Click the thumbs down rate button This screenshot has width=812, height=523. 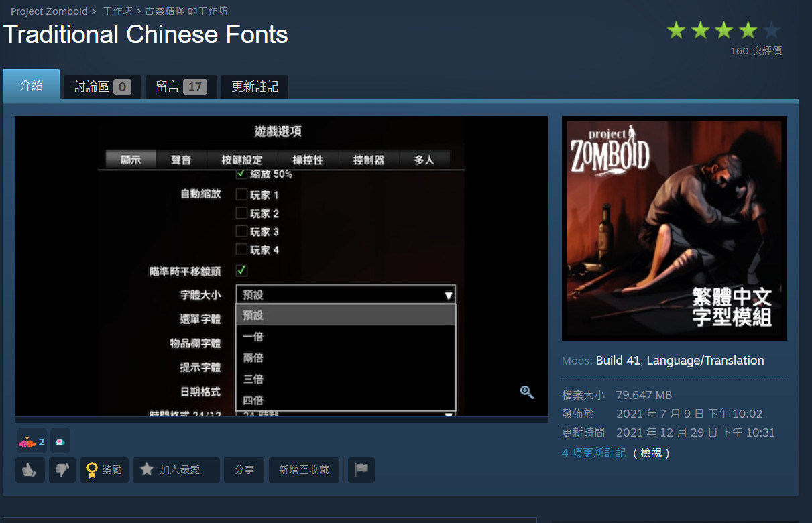[62, 470]
